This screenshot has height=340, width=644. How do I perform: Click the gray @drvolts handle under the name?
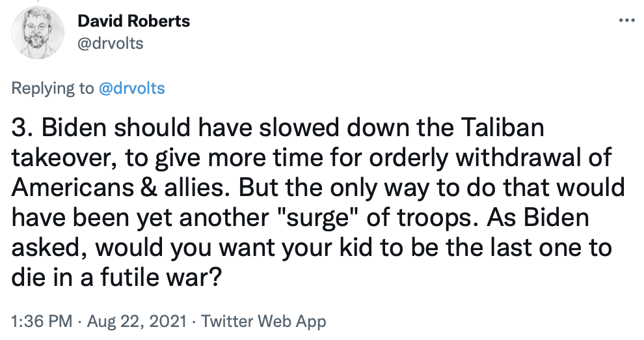[110, 44]
